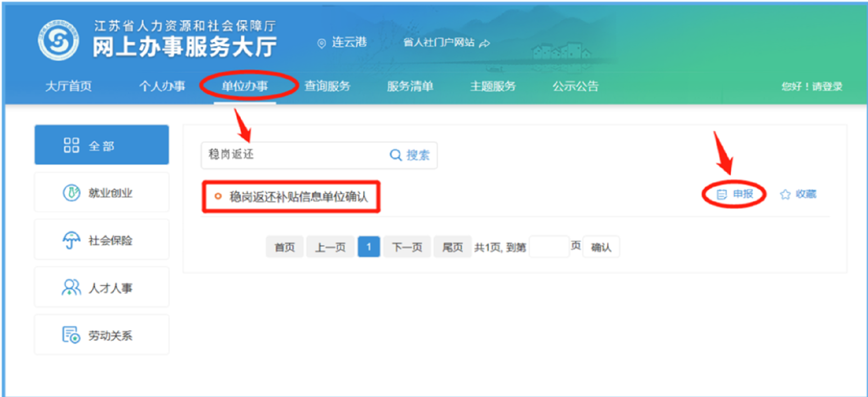
Task: Click the page number input box
Action: 549,247
